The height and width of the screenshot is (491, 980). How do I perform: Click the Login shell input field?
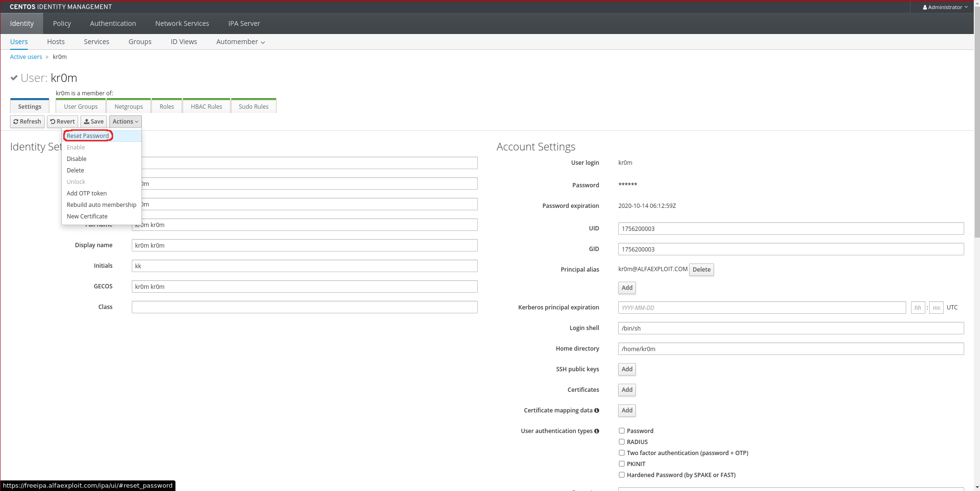click(791, 329)
